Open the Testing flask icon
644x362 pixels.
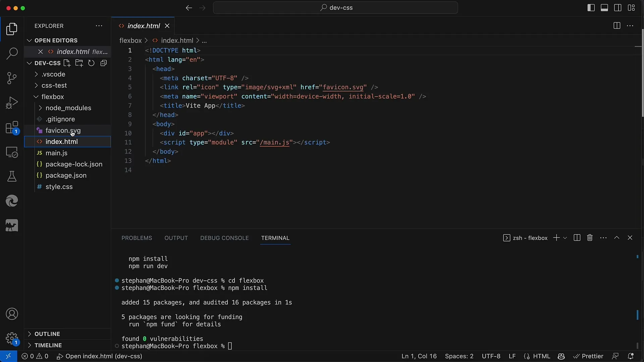[12, 176]
